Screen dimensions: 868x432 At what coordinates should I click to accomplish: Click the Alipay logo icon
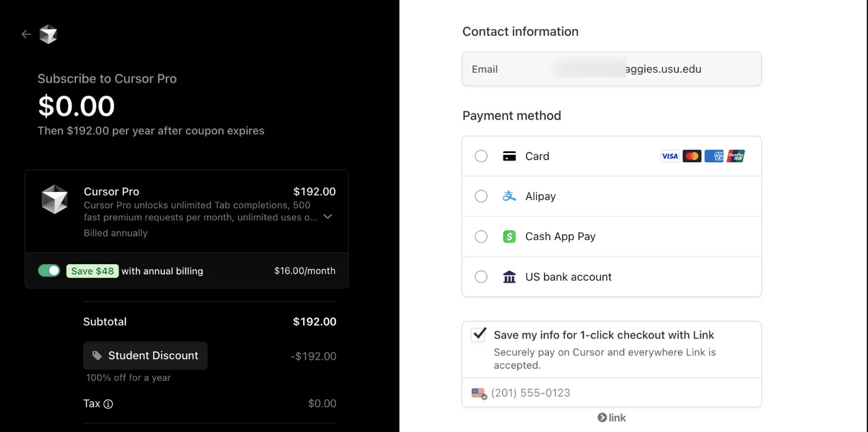tap(509, 196)
